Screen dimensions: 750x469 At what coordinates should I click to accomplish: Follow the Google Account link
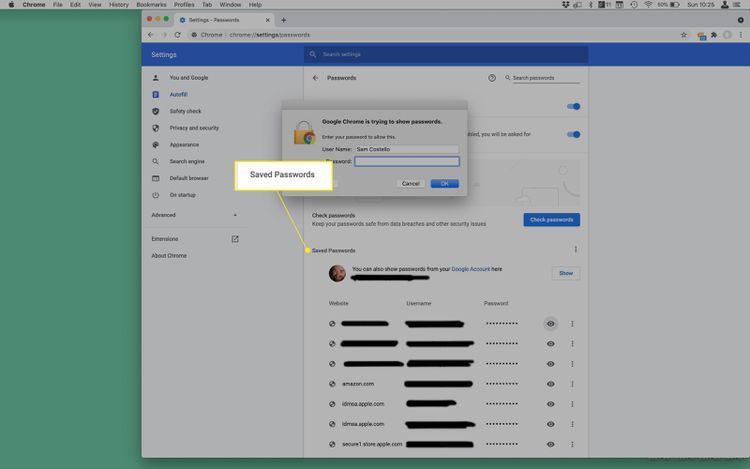470,269
